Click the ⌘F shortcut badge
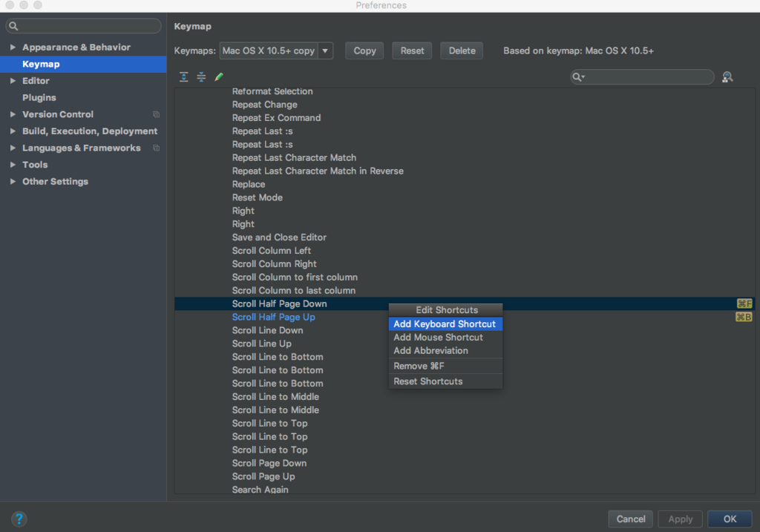This screenshot has height=532, width=760. 744,303
